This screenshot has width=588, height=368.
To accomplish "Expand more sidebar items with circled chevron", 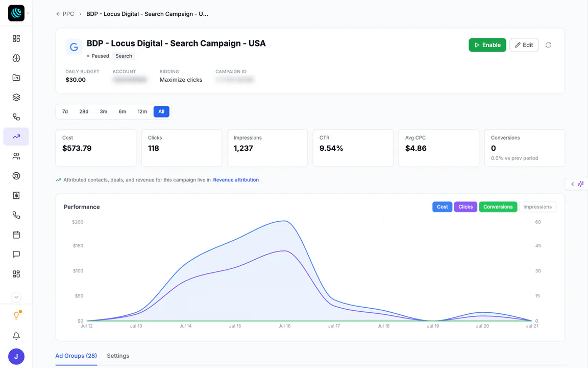I will [16, 297].
